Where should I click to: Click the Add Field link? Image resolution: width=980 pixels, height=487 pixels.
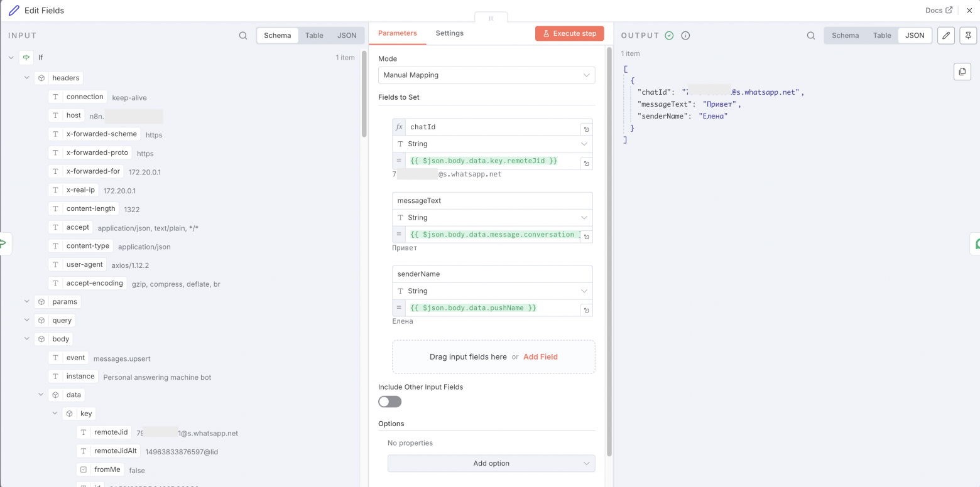coord(540,357)
